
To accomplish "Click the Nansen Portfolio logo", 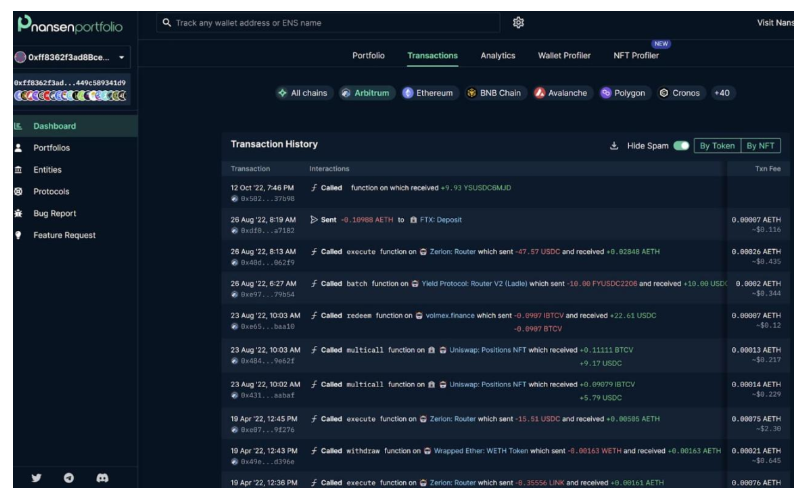I will pos(70,25).
